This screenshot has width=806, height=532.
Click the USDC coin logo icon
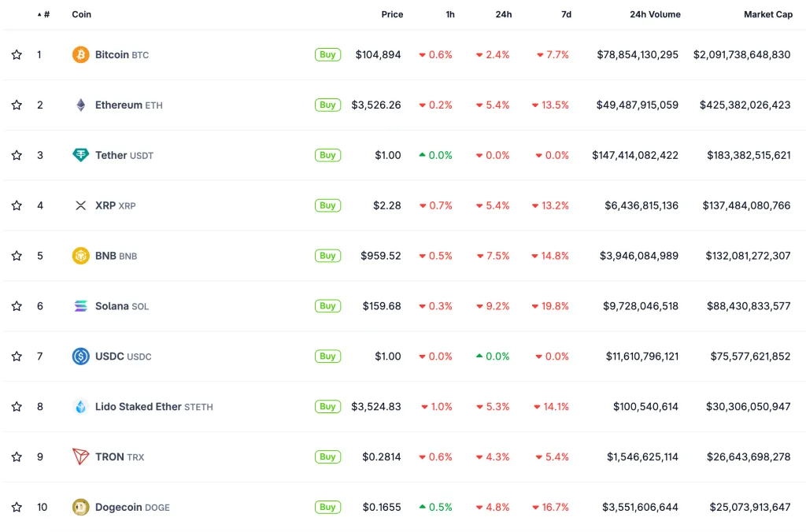pos(80,357)
